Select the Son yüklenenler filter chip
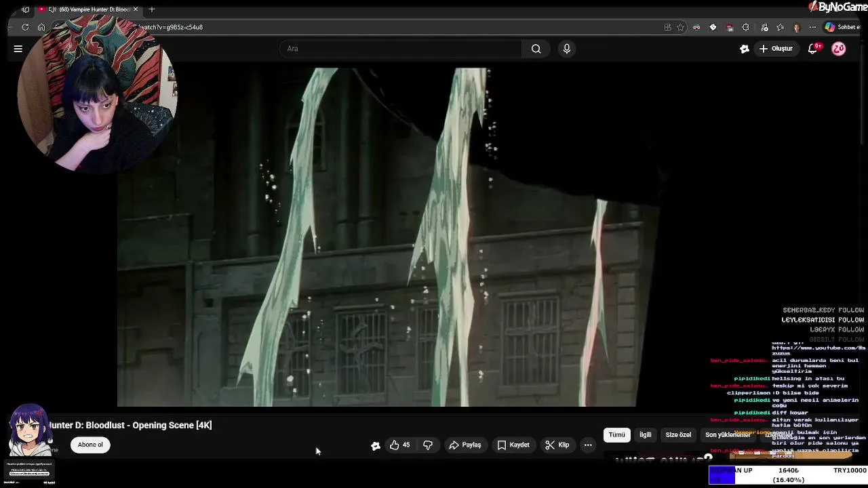Image resolution: width=868 pixels, height=488 pixels. coord(728,434)
